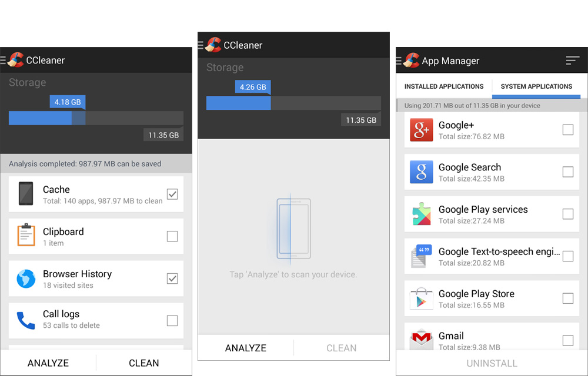
Task: Tap '18 visited sites' text
Action: click(x=68, y=286)
